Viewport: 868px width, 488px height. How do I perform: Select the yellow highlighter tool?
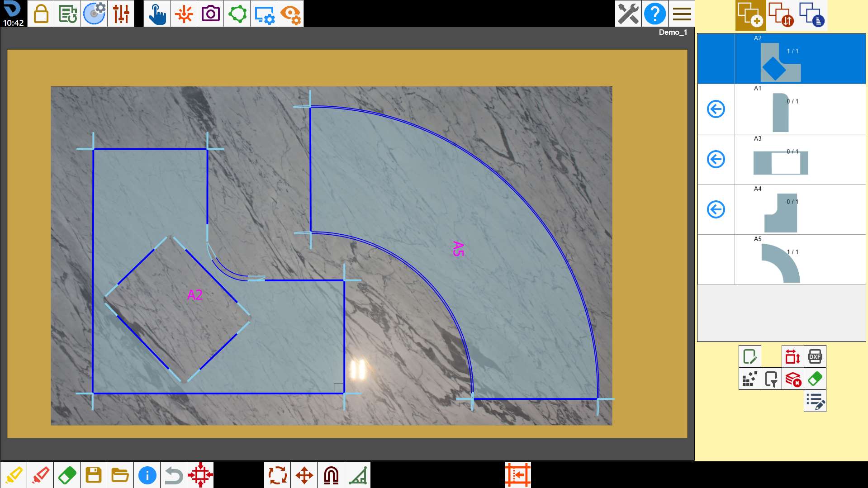point(14,475)
